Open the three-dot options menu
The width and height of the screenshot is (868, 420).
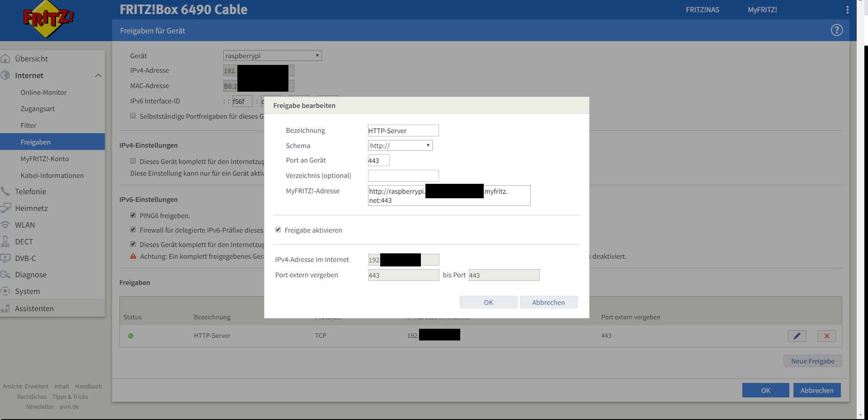pyautogui.click(x=847, y=9)
